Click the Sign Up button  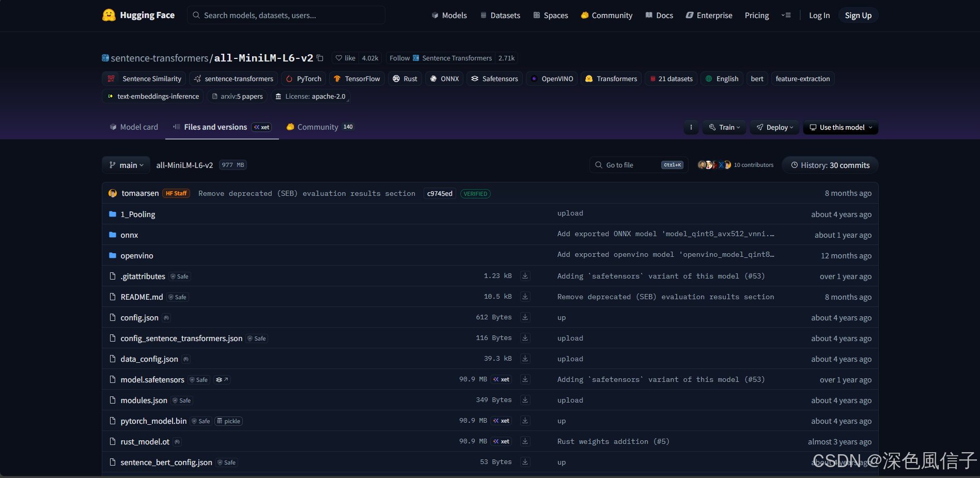(x=858, y=16)
